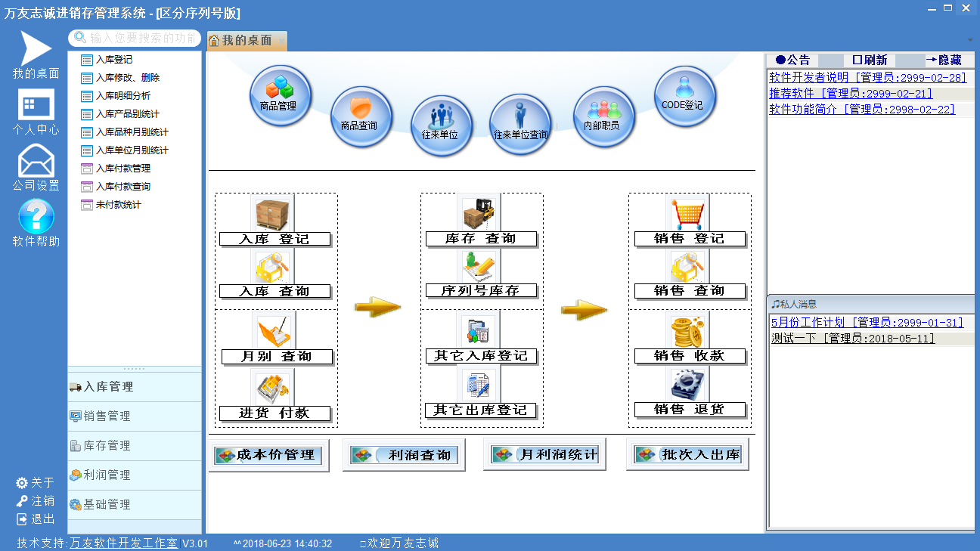The image size is (980, 551).
Task: Open 个人中心 sidebar icon
Action: (36, 104)
